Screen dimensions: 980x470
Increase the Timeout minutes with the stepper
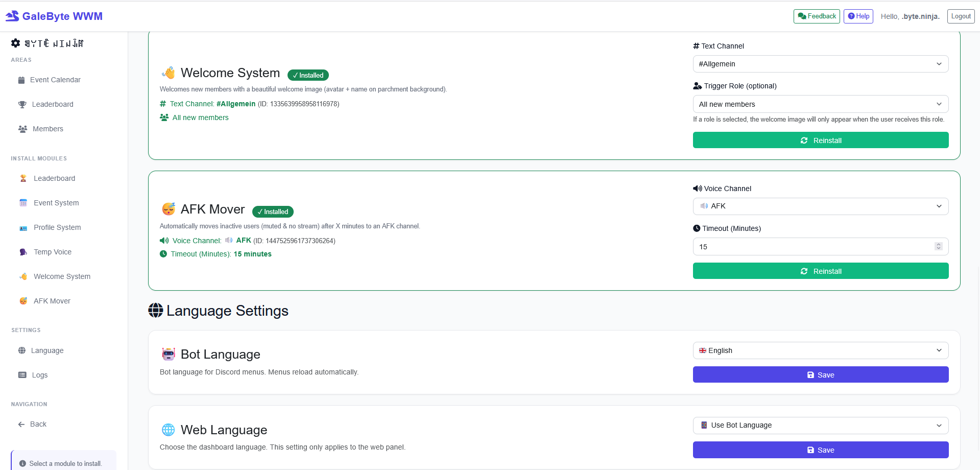[x=939, y=244]
